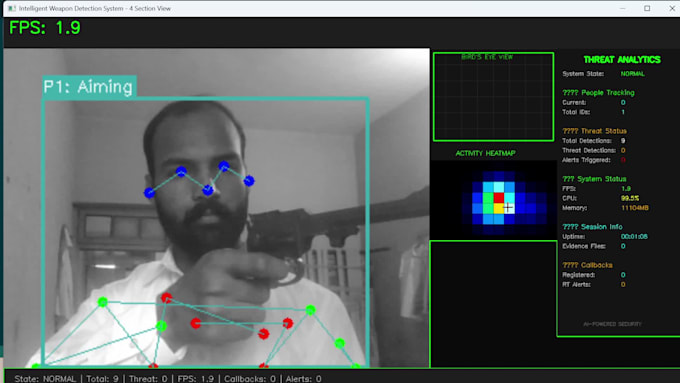Image resolution: width=680 pixels, height=383 pixels.
Task: Click the large green 'FPS: 1.9' overlay
Action: 45,28
